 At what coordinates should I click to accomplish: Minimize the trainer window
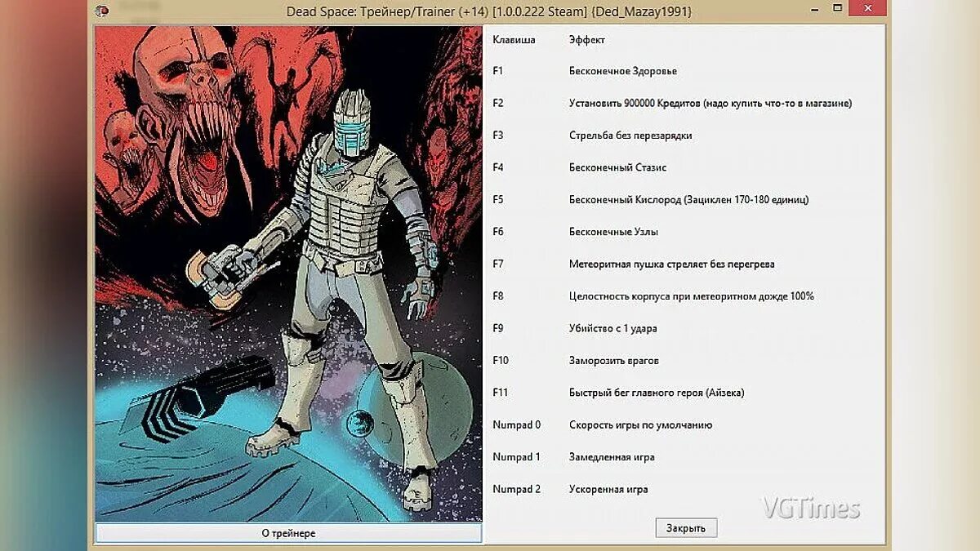[814, 10]
